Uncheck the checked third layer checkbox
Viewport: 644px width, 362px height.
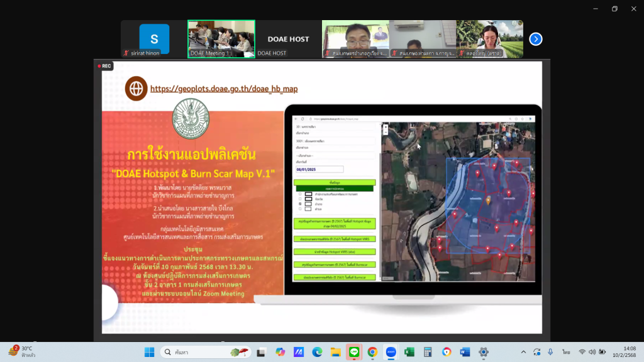tap(300, 204)
